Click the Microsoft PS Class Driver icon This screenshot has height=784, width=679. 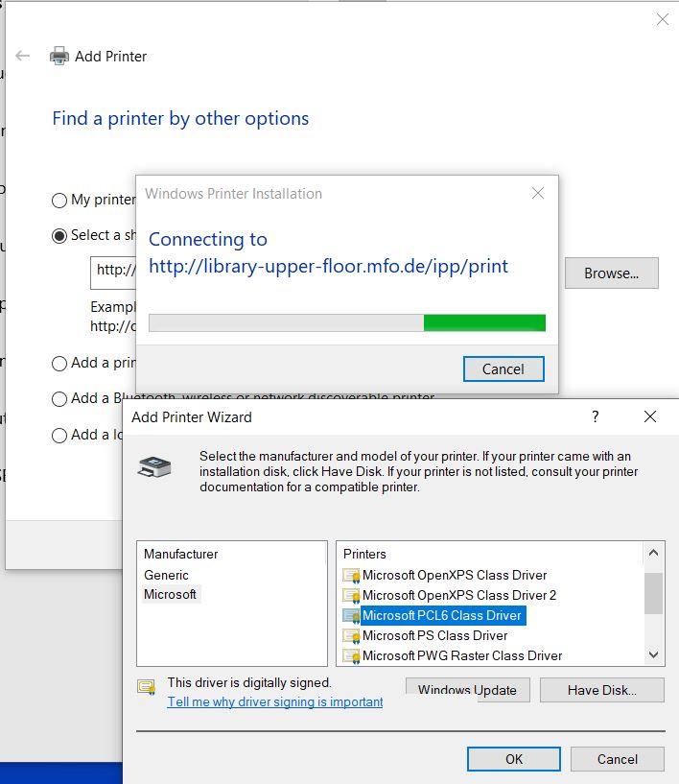tap(351, 636)
